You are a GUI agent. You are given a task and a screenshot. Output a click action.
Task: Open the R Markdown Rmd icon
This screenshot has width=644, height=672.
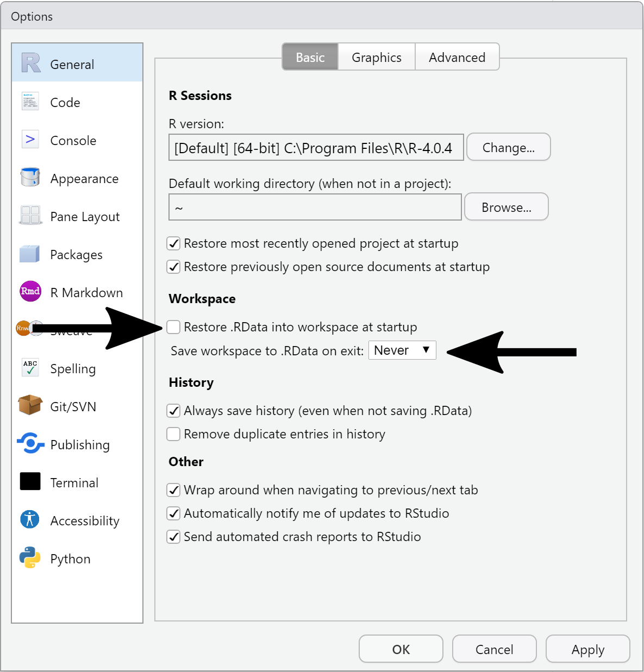[30, 292]
